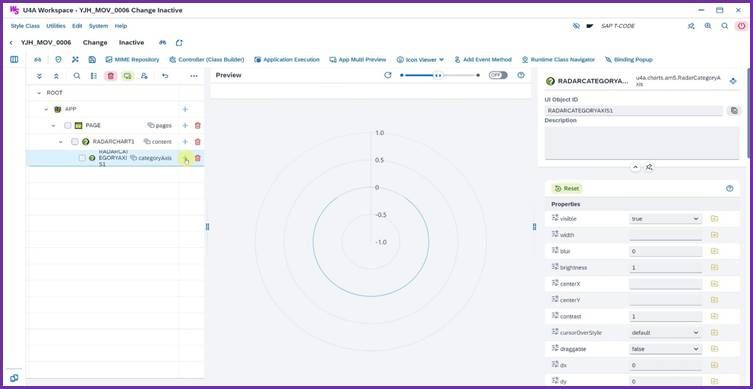Toggle the Preview OFF switch
753x389 pixels.
(498, 75)
